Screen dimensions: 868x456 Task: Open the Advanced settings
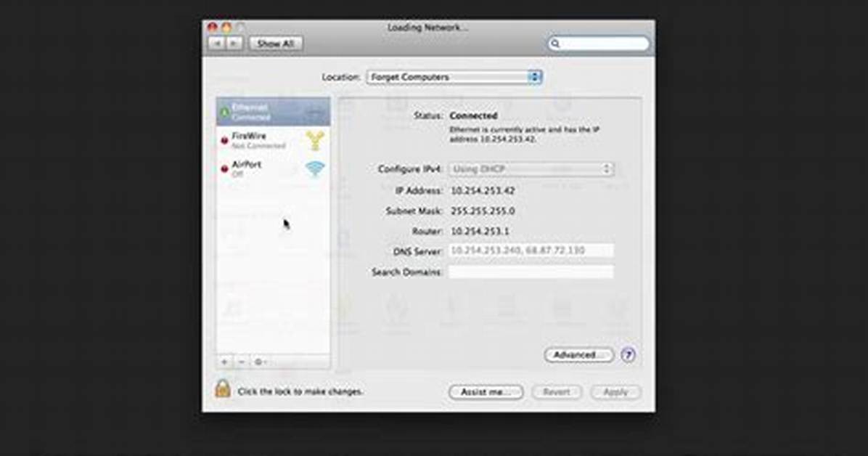[x=578, y=354]
